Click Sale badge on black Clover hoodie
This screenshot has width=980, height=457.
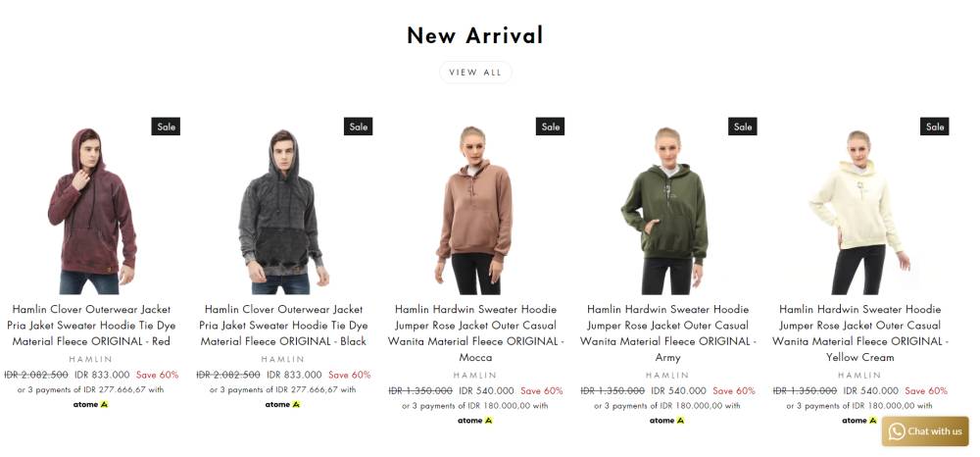coord(358,127)
